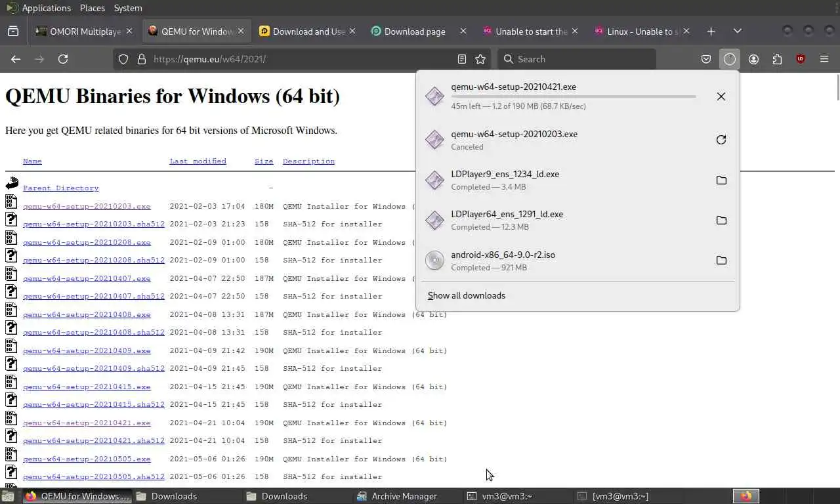
Task: Open the Parent Directory link
Action: 61,188
